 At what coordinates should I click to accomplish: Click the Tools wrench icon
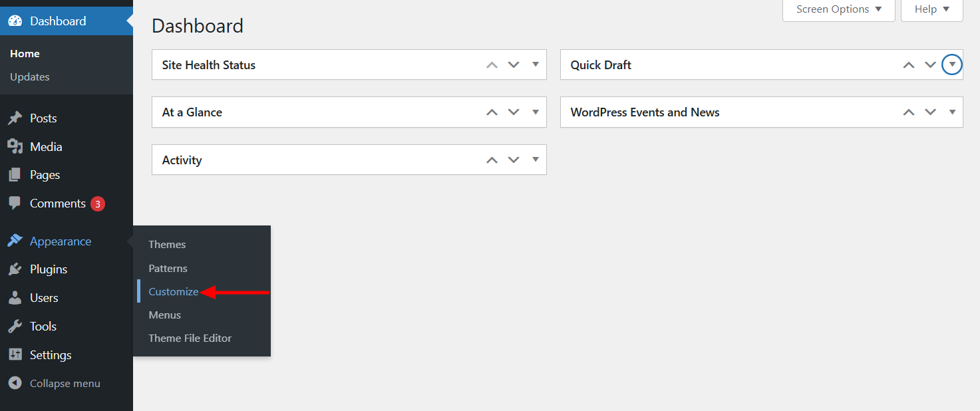point(15,327)
